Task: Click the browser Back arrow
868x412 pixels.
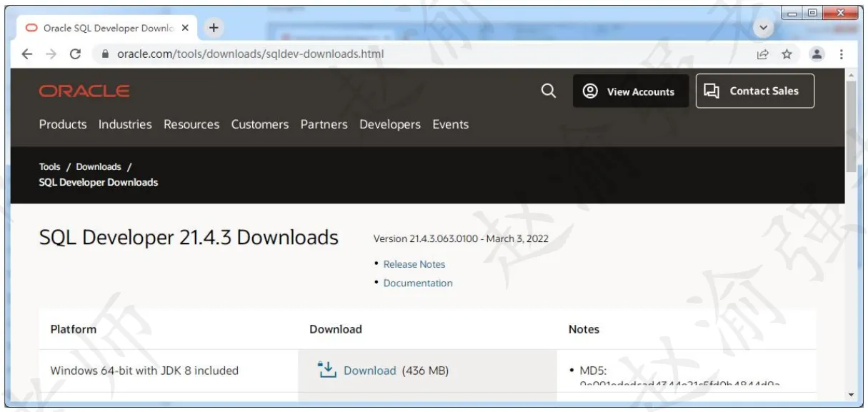Action: click(x=26, y=54)
